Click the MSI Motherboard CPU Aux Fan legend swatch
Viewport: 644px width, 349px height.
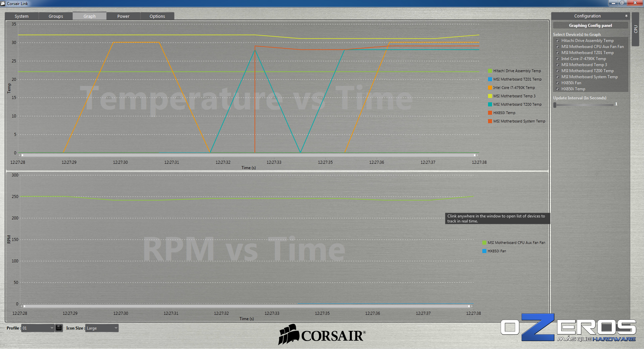[x=484, y=243]
